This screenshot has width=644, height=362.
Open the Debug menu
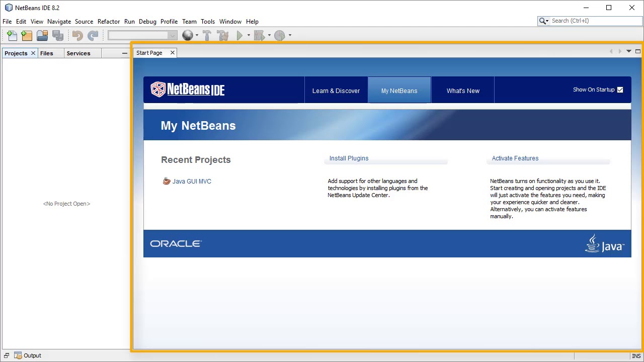[x=147, y=22]
